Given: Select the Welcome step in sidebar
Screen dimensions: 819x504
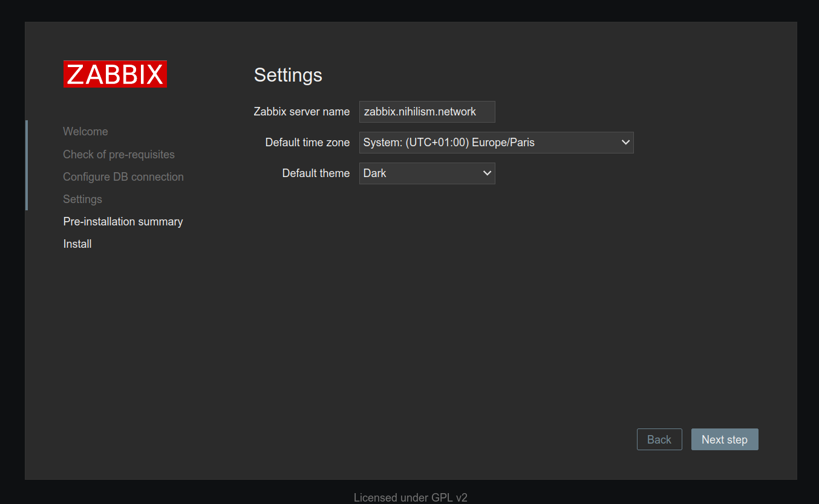Looking at the screenshot, I should pos(85,132).
